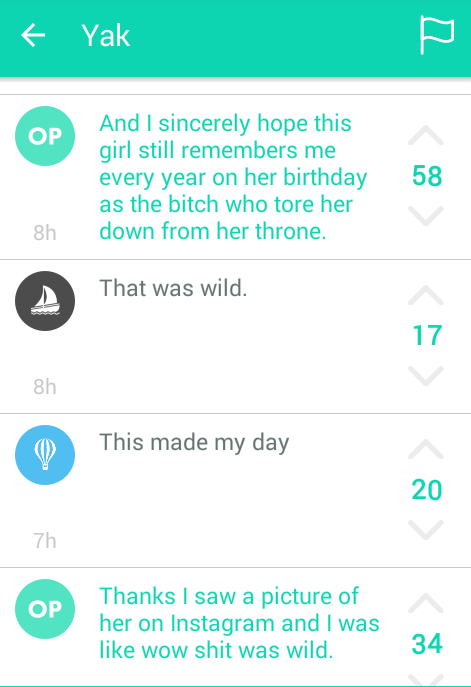Select the 'Yak' header title
The height and width of the screenshot is (687, 471).
[106, 35]
